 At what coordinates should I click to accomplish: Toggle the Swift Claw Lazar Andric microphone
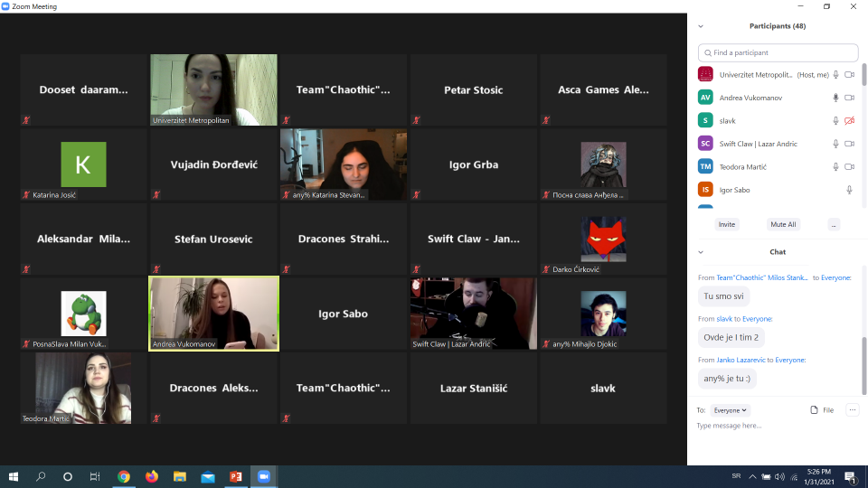(x=835, y=144)
